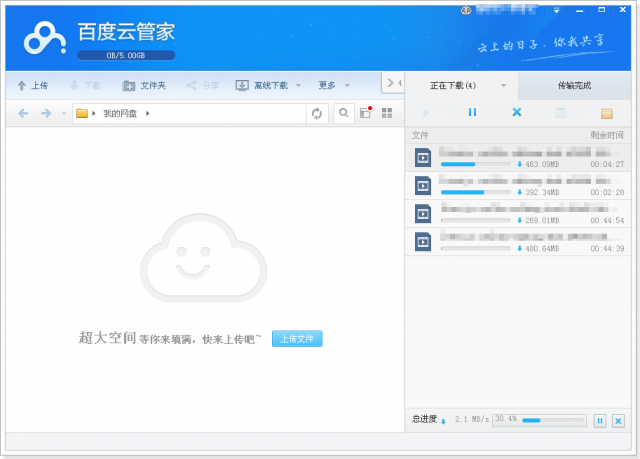Cancel all with bottom X button
This screenshot has width=640, height=459.
618,421
